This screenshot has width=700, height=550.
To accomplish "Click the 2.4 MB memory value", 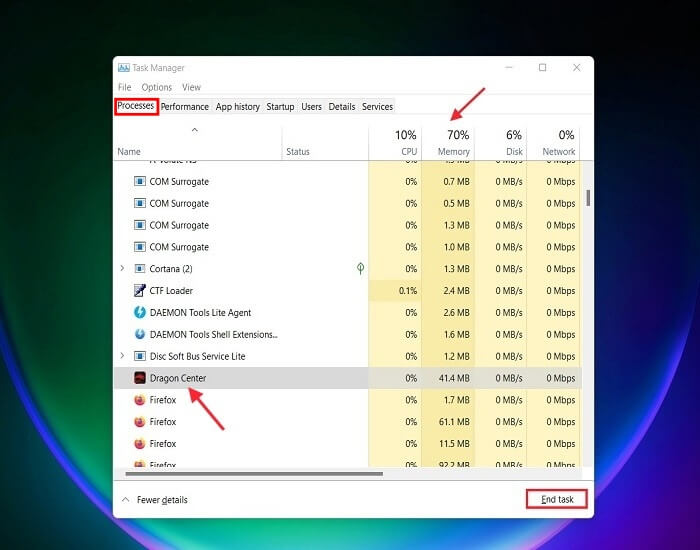I will (456, 291).
